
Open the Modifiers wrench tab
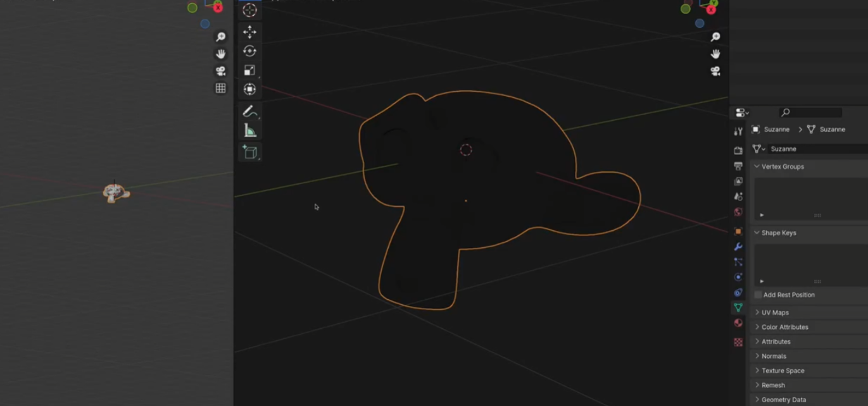point(738,247)
